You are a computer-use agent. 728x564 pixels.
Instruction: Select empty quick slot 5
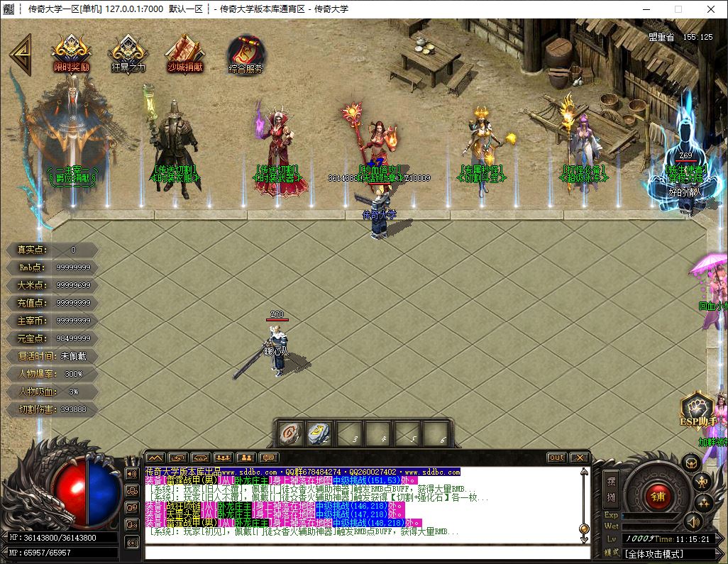coord(407,433)
